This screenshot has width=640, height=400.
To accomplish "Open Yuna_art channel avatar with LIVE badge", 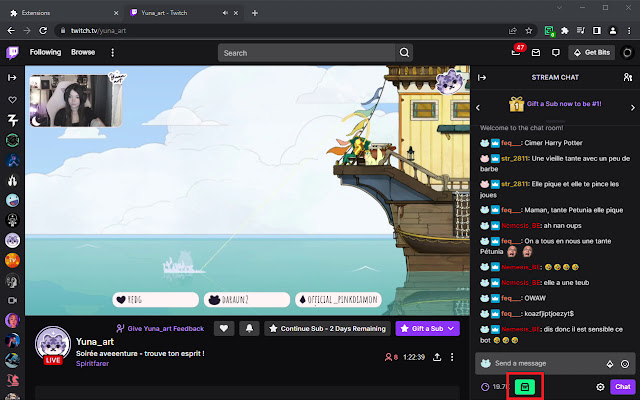I will click(x=53, y=345).
